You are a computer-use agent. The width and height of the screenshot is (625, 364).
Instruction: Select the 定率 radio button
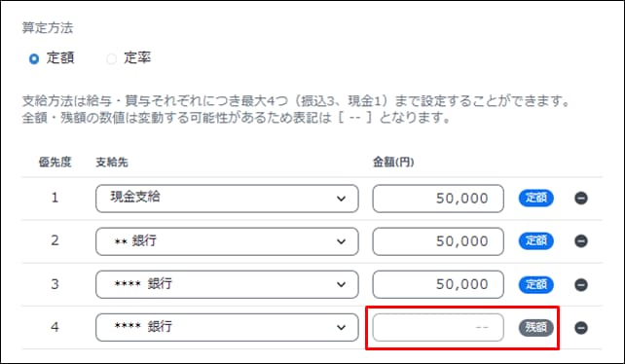pos(111,59)
